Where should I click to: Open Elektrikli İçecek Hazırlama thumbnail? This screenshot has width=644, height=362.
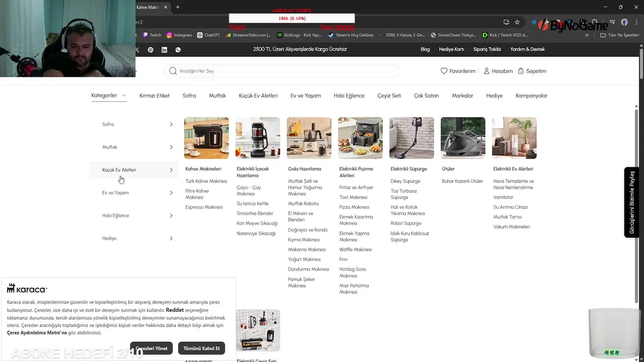(258, 138)
